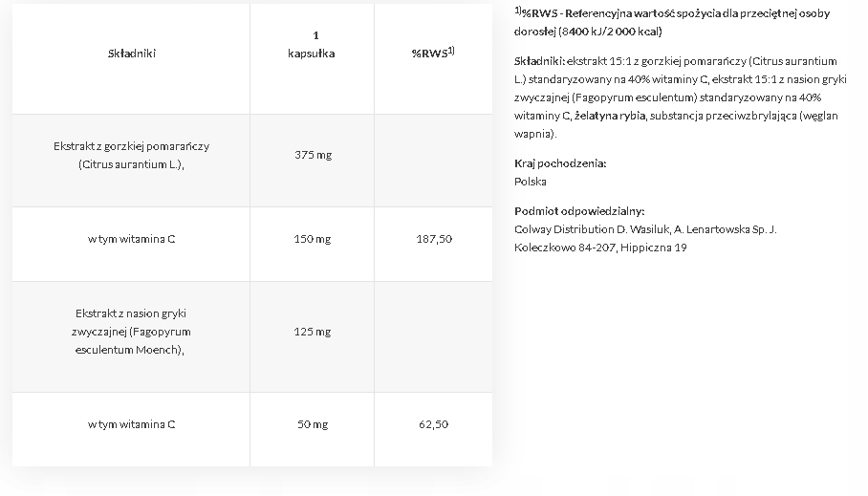Click the '1 kapsułka' column header
The image size is (868, 496).
pyautogui.click(x=312, y=46)
